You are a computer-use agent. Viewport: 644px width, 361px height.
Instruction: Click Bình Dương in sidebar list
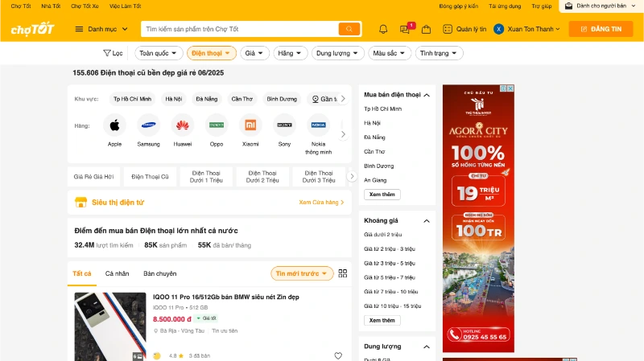[x=378, y=166]
